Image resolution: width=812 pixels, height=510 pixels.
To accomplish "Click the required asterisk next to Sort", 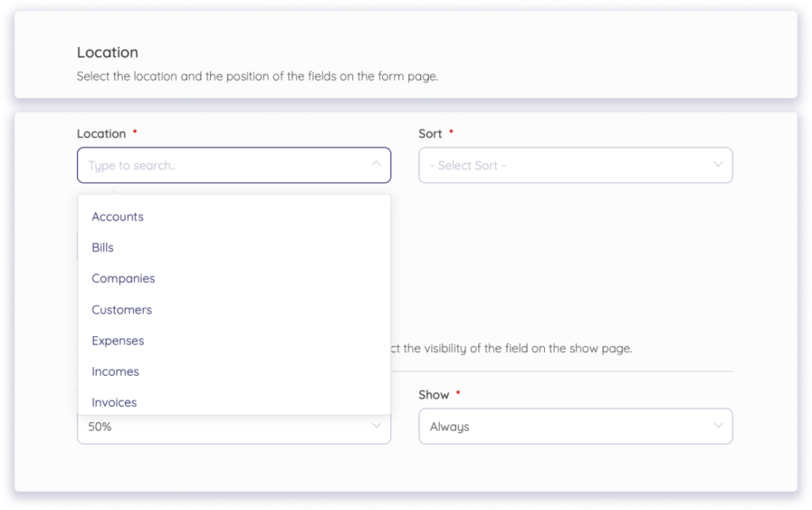I will coord(450,132).
